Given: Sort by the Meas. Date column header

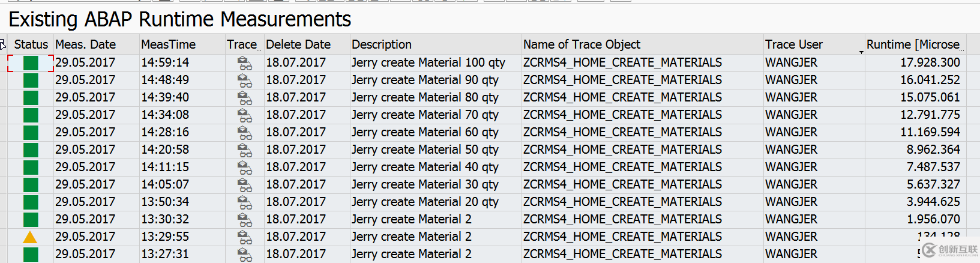Looking at the screenshot, I should (x=85, y=44).
